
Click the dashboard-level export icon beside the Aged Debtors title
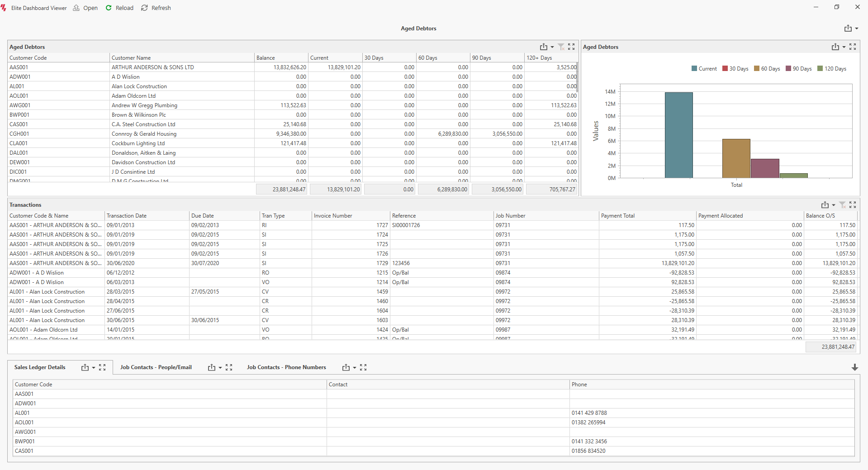(x=848, y=28)
